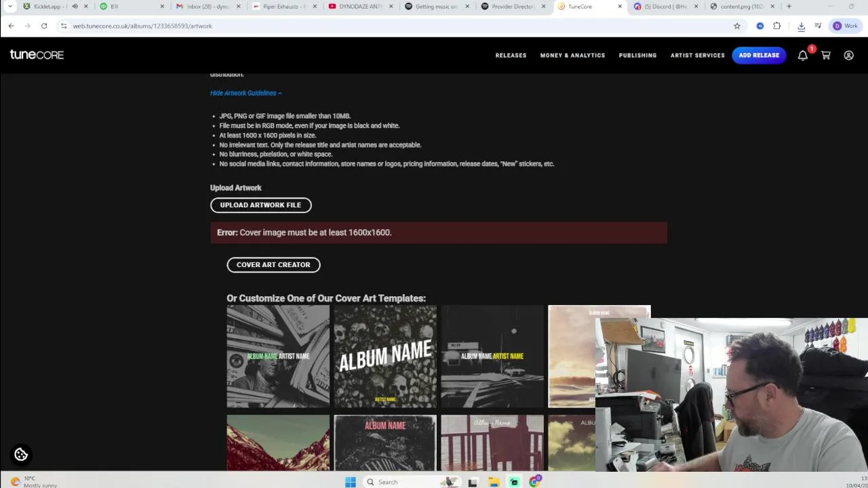View site information icon in address bar
868x488 pixels.
[64, 26]
